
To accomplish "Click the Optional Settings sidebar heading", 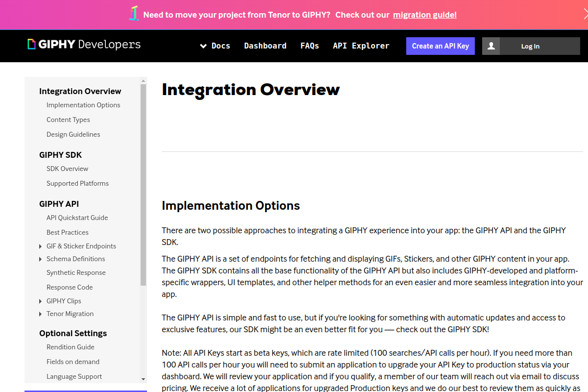I will point(73,333).
